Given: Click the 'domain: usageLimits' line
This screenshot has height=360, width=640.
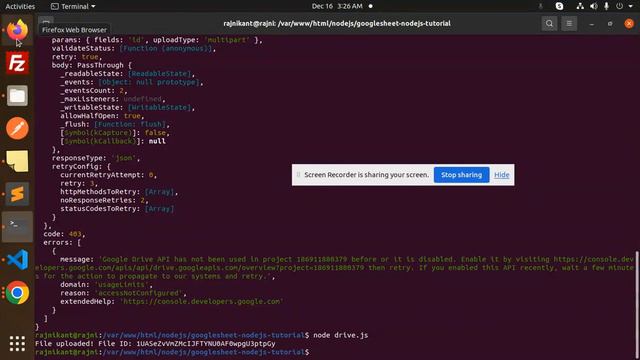Looking at the screenshot, I should (106, 284).
